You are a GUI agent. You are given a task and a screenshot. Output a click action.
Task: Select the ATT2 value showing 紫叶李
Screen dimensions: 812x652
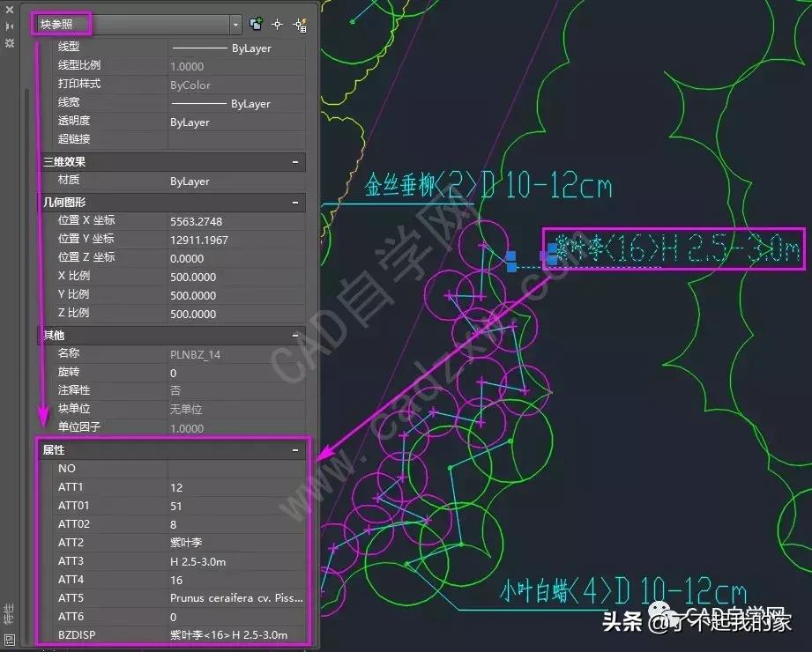pyautogui.click(x=220, y=542)
